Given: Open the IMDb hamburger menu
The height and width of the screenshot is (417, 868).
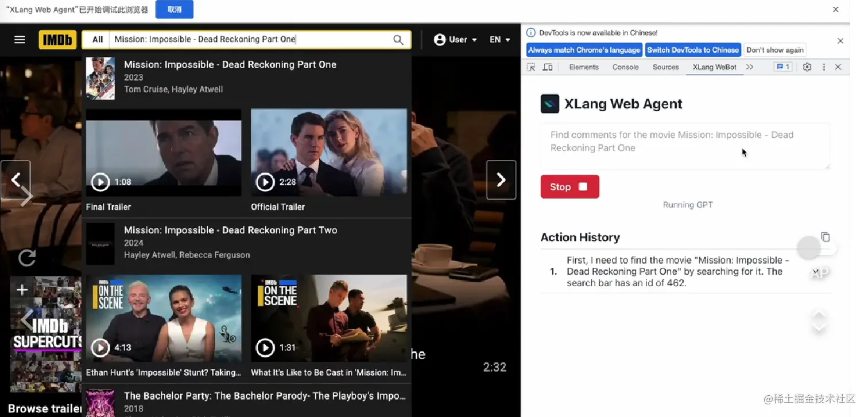Looking at the screenshot, I should 20,40.
